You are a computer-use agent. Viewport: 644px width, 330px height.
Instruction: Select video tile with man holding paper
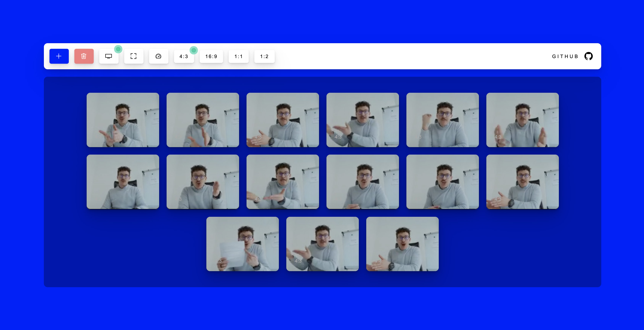pos(242,244)
